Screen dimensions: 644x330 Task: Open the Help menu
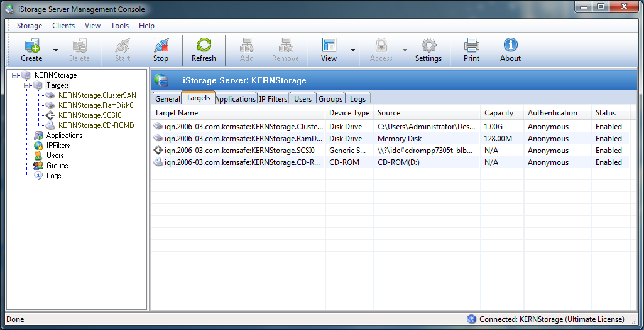coord(146,26)
